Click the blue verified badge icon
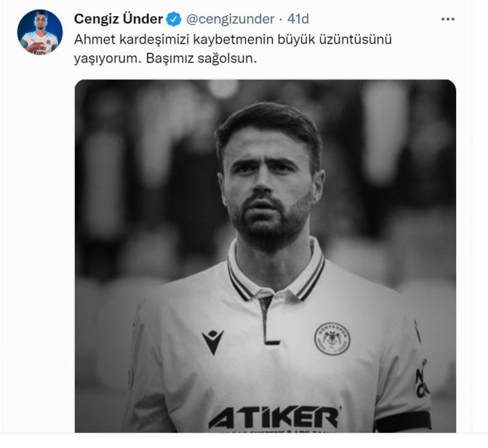The height and width of the screenshot is (448, 488). click(x=174, y=19)
